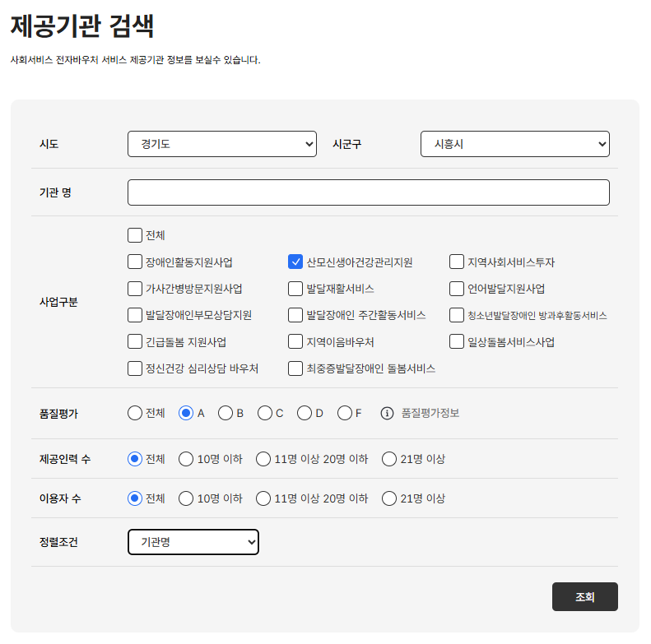Open the 품질평가정보 link
Viewport: 651px width, 644px height.
click(430, 413)
